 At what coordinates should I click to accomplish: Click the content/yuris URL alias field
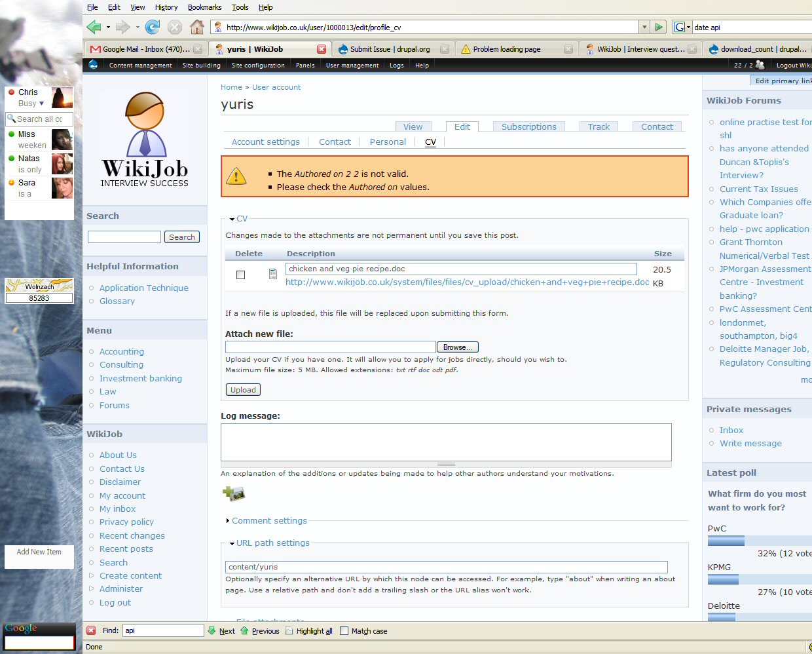[x=447, y=567]
